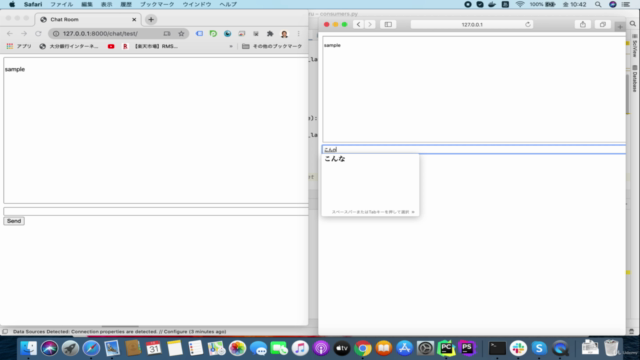Open the ヘルプ menu
This screenshot has width=640, height=360.
pyautogui.click(x=228, y=4)
